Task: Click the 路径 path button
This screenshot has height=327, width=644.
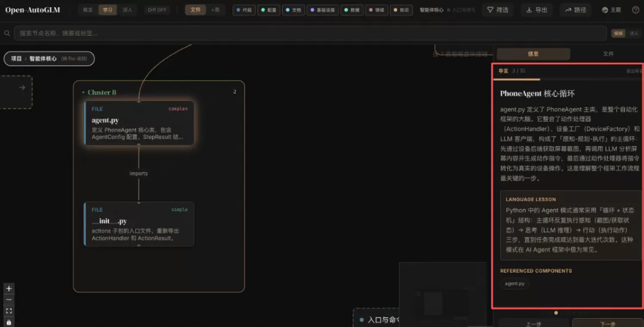Action: 575,10
